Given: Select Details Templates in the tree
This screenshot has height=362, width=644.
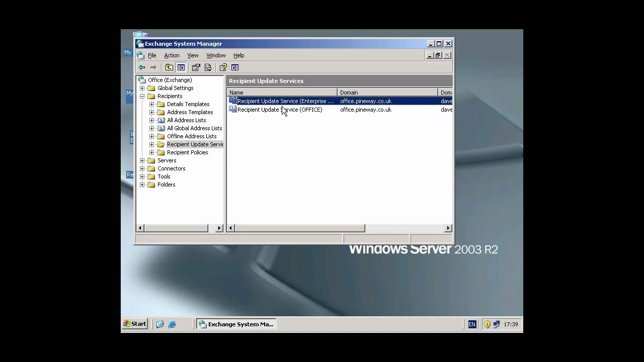Looking at the screenshot, I should pos(188,104).
